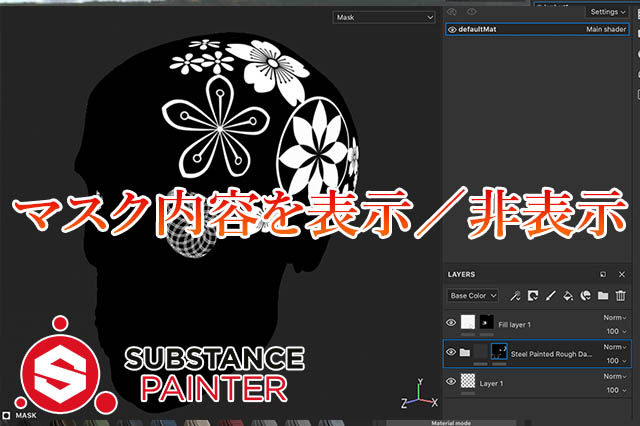Add a new paint layer with brush icon
The height and width of the screenshot is (426, 640).
(x=550, y=296)
